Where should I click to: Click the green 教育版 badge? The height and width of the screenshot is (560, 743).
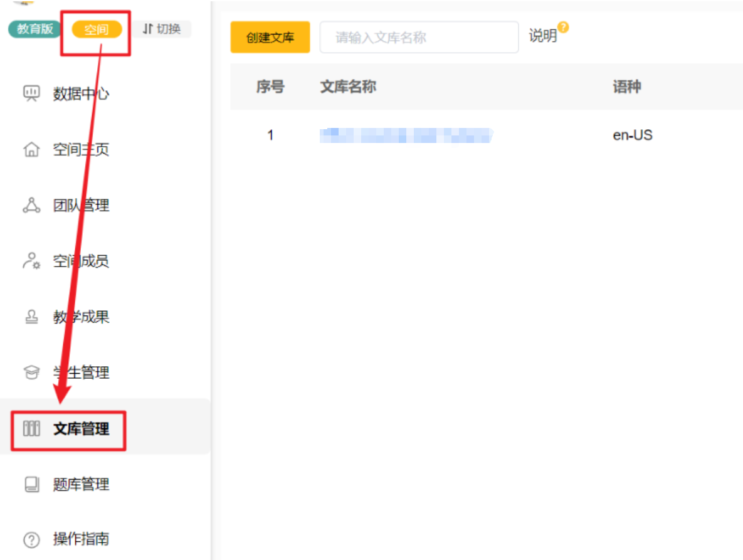click(35, 29)
